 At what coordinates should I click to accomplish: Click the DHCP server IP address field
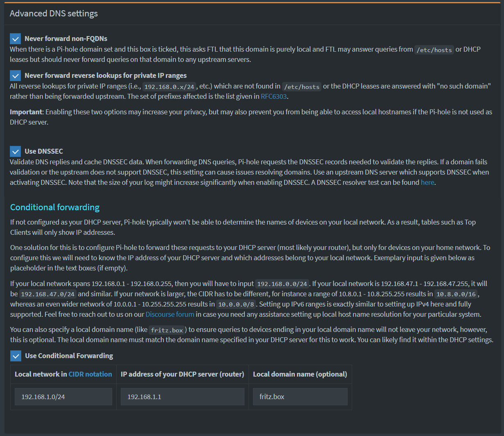(183, 397)
